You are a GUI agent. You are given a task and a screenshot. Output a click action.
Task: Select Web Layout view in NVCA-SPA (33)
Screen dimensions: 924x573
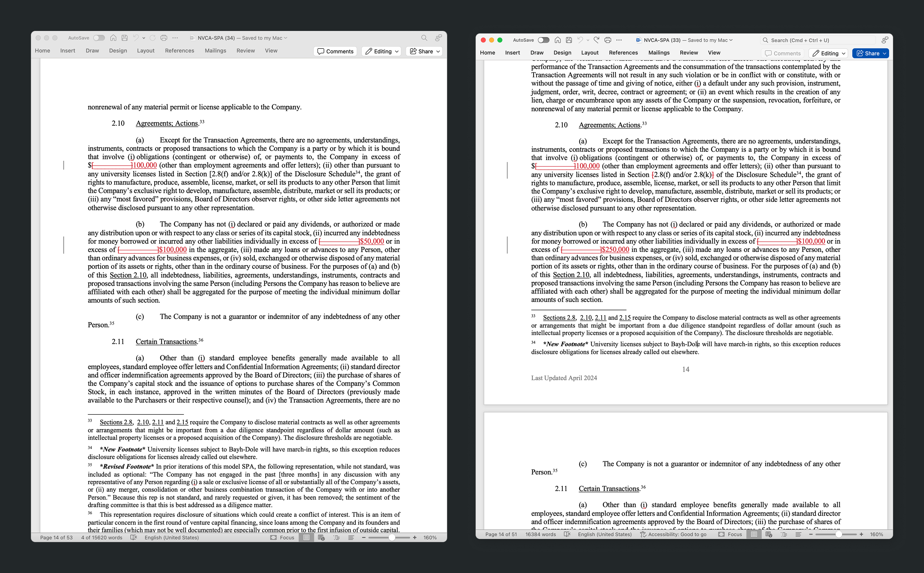point(769,534)
